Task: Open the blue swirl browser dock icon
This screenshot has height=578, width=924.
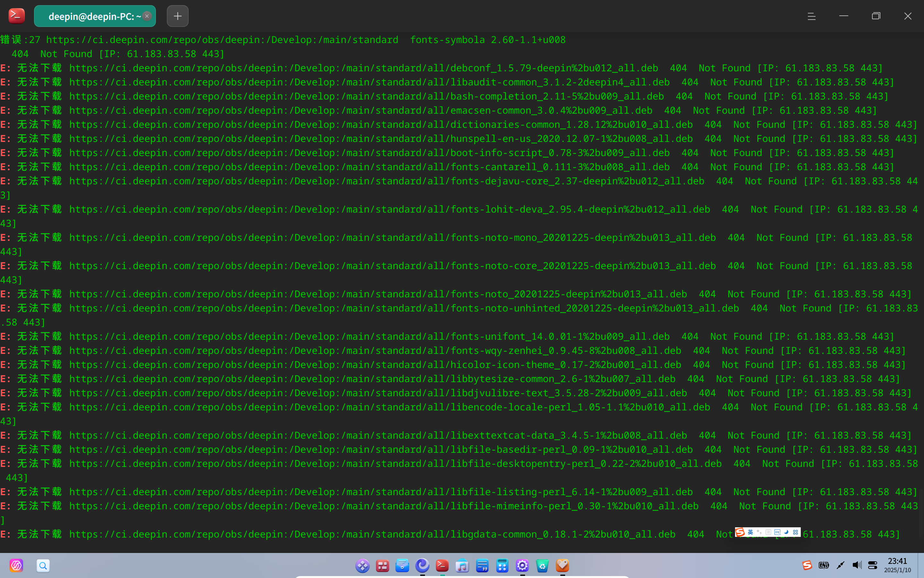Action: coord(422,565)
